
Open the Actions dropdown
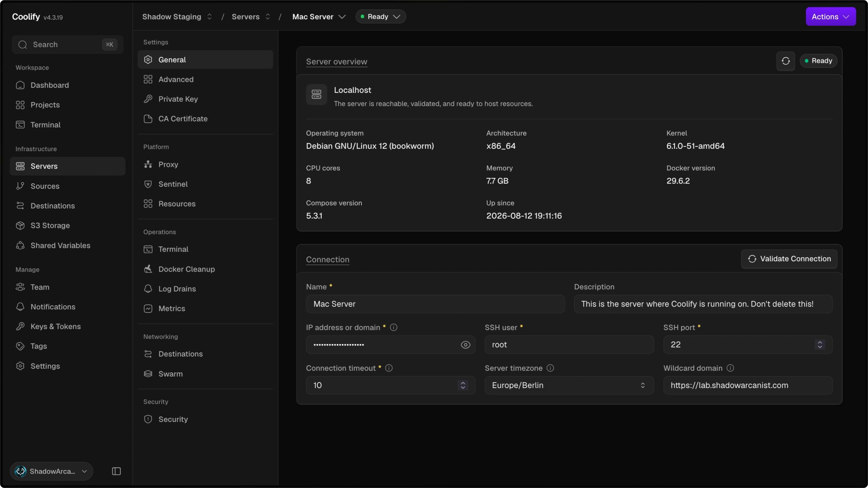(x=831, y=16)
